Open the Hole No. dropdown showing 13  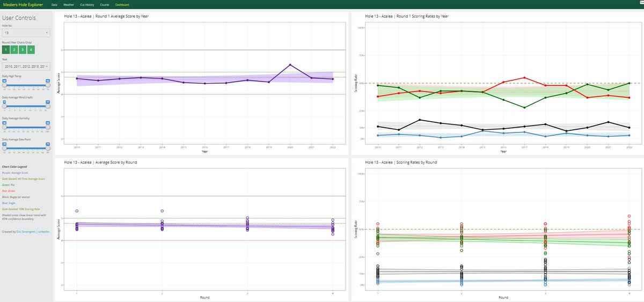click(26, 33)
